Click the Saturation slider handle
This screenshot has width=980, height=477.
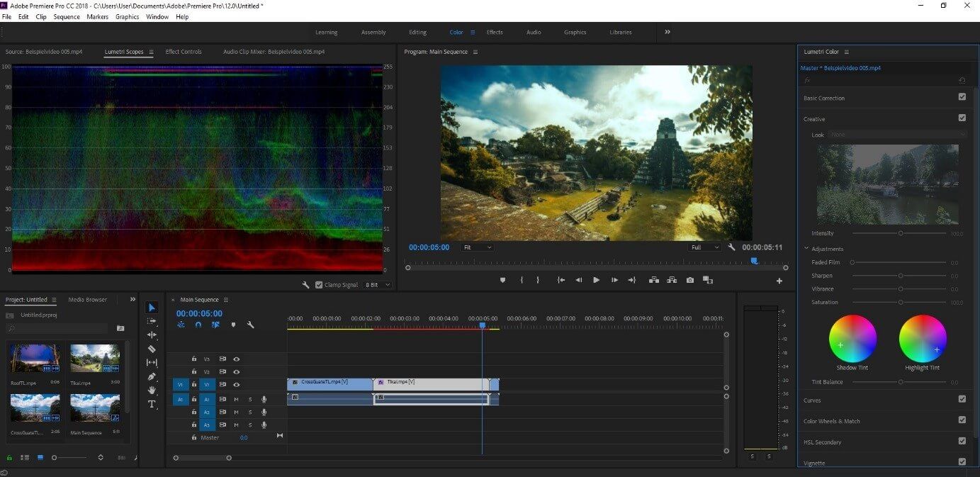point(901,303)
